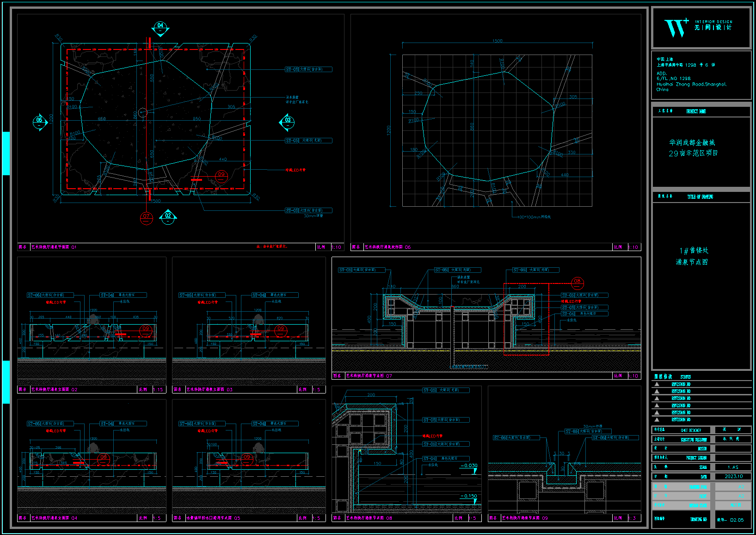Select the 660 dimension in plan 01
This screenshot has width=756, height=535.
[x=101, y=119]
